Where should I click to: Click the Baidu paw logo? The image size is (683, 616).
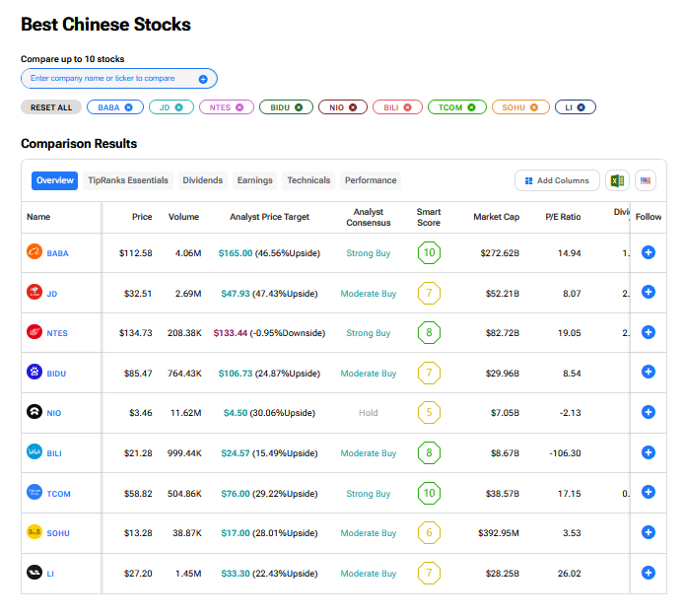coord(34,372)
